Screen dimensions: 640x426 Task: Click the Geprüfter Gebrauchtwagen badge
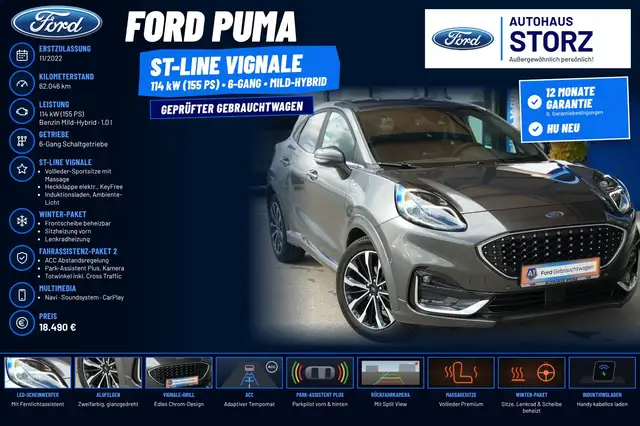232,108
